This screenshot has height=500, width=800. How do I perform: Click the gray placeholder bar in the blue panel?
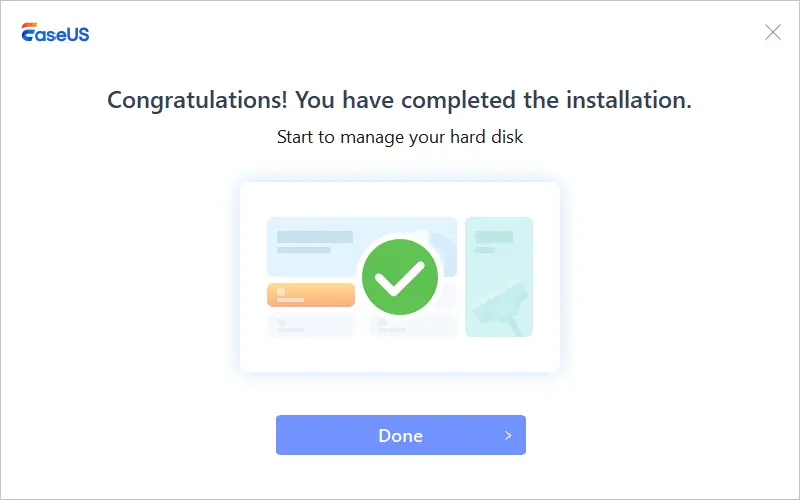[x=315, y=237]
